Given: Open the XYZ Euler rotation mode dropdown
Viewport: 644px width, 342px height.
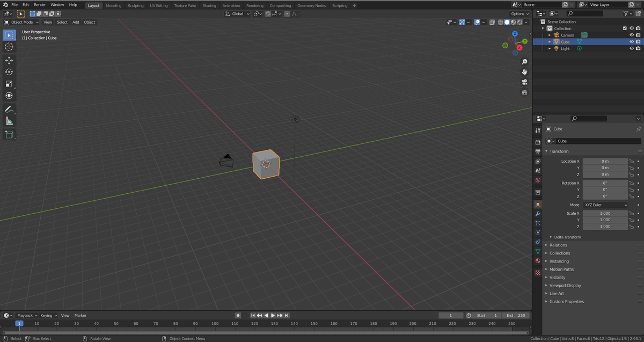Looking at the screenshot, I should coord(605,205).
